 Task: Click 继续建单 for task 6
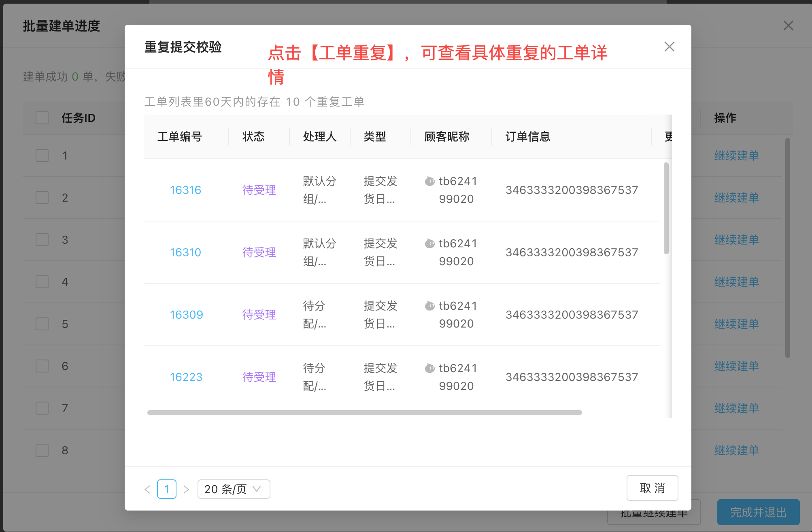(x=736, y=366)
